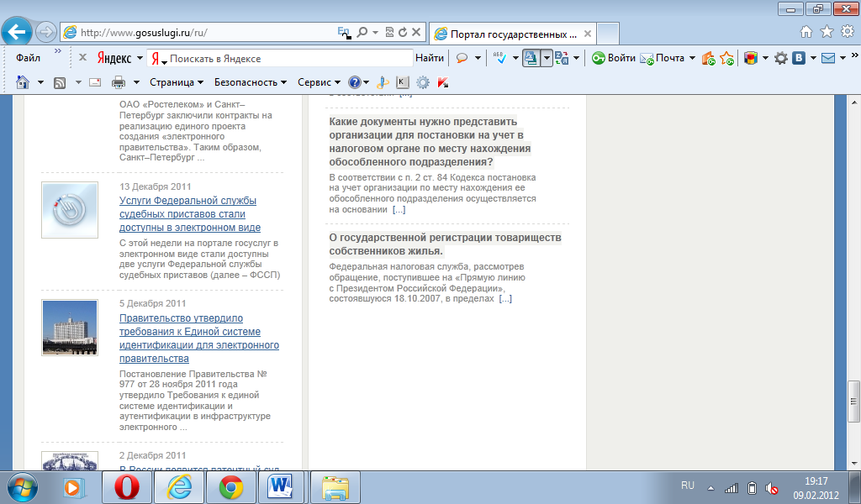
Task: Open link Услуги Федеральной службы судебных приставов
Action: click(x=190, y=214)
